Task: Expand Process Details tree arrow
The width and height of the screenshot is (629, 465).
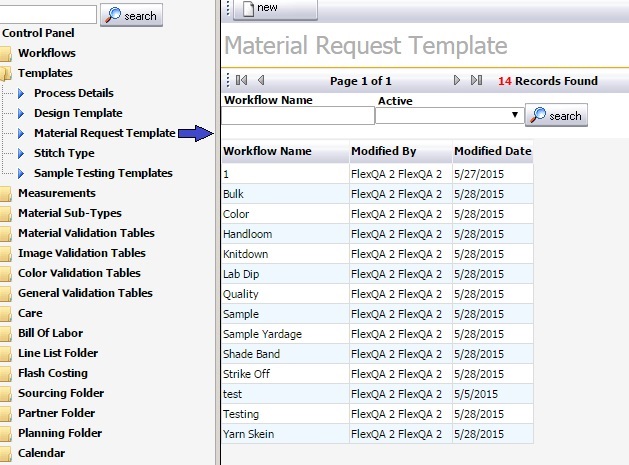Action: click(21, 93)
